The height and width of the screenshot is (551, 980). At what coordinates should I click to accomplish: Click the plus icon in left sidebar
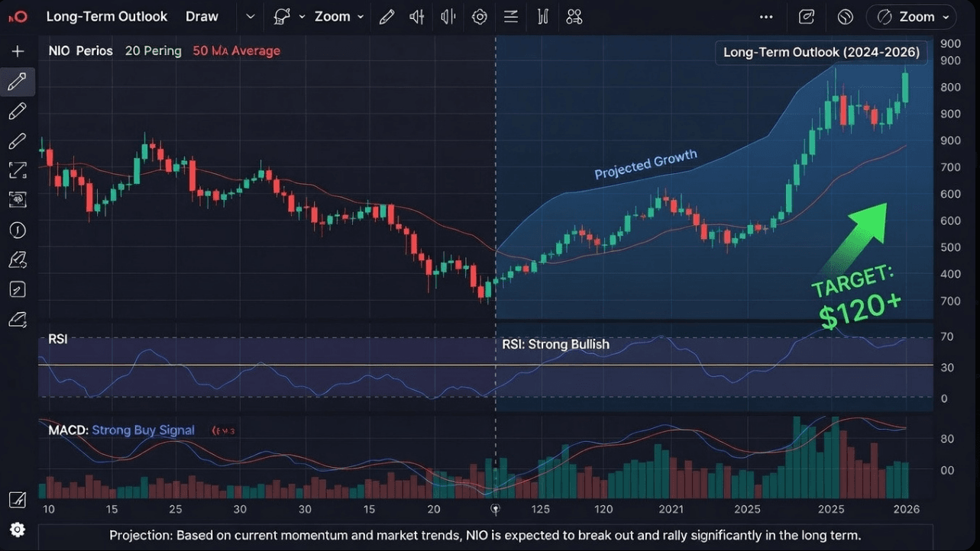coord(18,51)
